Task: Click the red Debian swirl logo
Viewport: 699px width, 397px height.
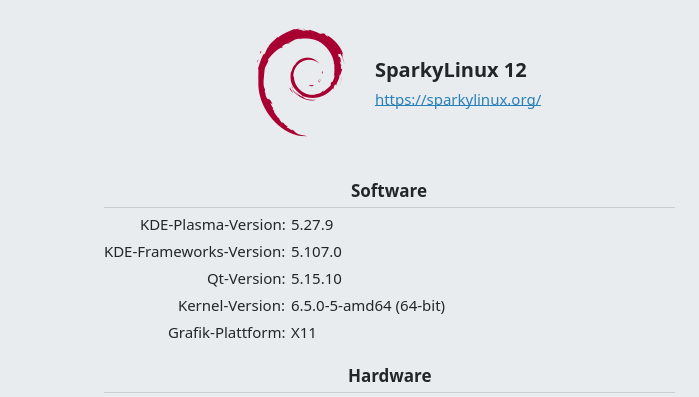Action: 300,82
